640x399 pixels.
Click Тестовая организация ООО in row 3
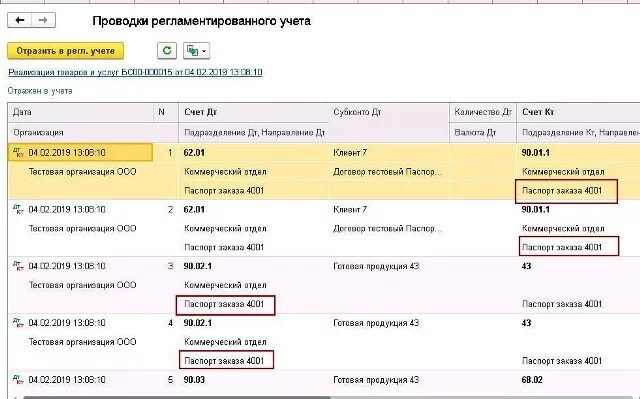[82, 285]
